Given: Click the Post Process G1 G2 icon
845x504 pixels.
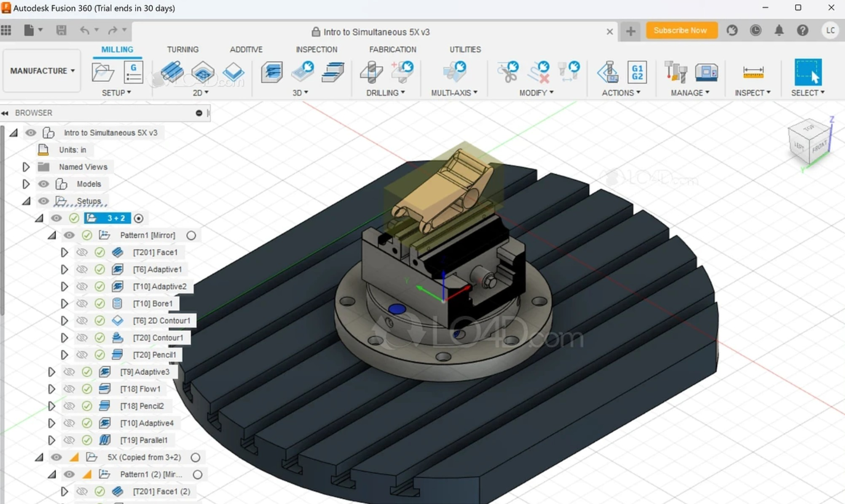Looking at the screenshot, I should coord(637,72).
